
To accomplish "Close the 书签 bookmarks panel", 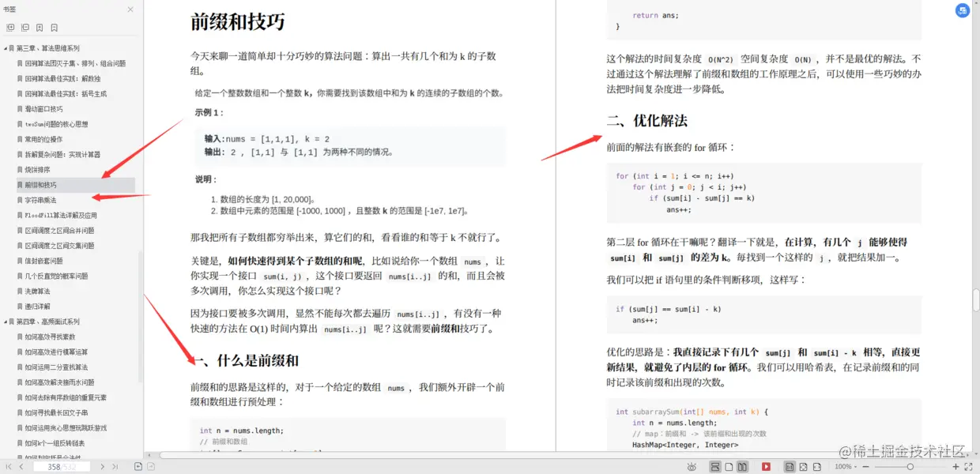I will [x=130, y=9].
